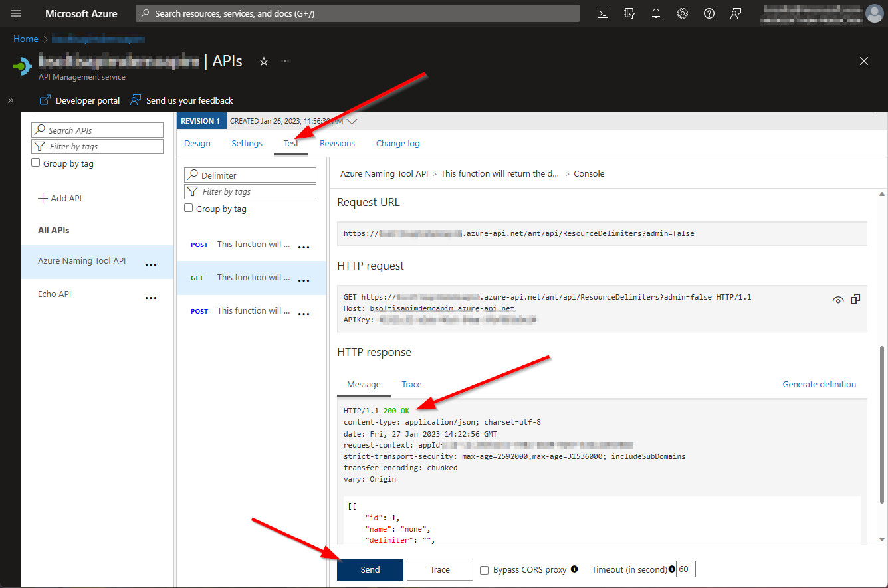Image resolution: width=888 pixels, height=588 pixels.
Task: Enable the Bypass CORS proxy checkbox
Action: (484, 570)
